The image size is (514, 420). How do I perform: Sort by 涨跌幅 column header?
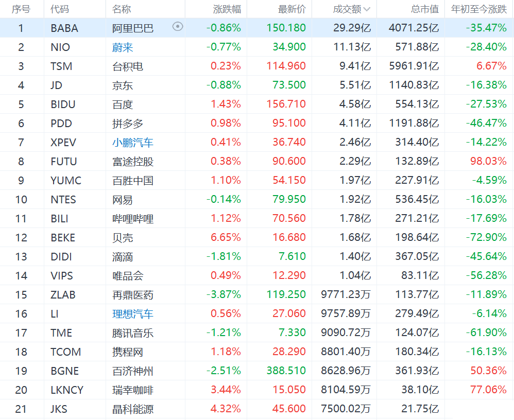tap(227, 9)
